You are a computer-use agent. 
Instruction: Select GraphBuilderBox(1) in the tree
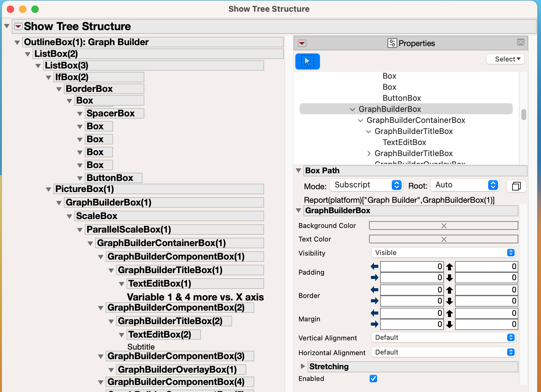tap(107, 202)
